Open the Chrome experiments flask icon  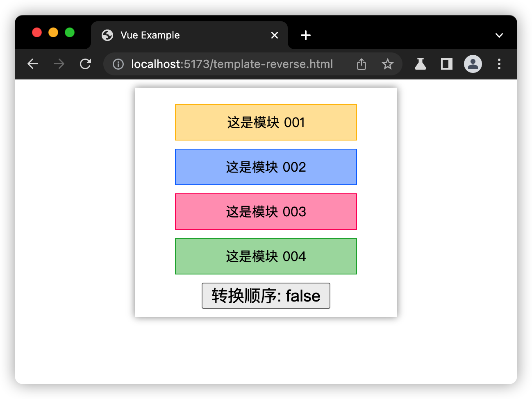pyautogui.click(x=420, y=64)
